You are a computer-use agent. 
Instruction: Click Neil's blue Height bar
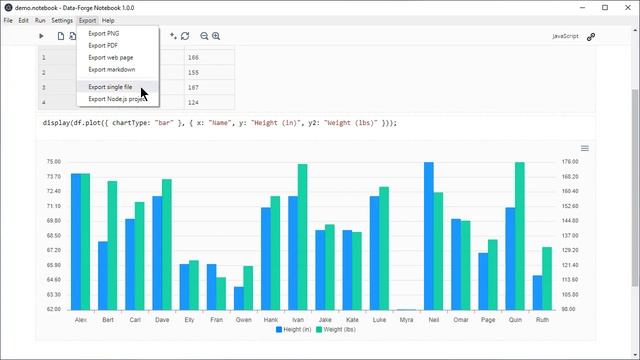click(x=429, y=236)
